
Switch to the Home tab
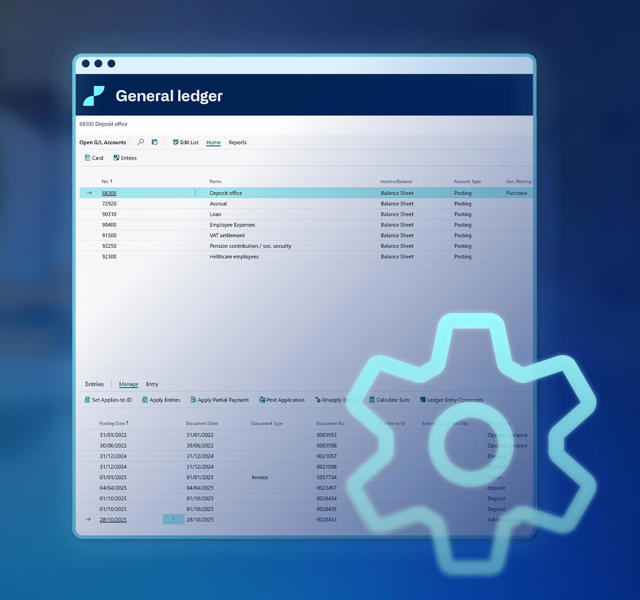click(213, 142)
